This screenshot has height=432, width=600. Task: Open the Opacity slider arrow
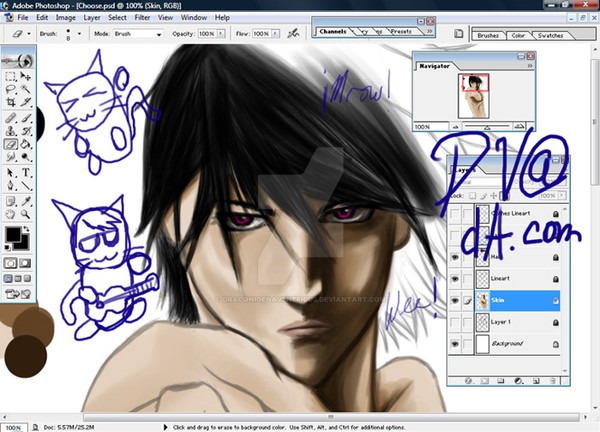coord(221,34)
